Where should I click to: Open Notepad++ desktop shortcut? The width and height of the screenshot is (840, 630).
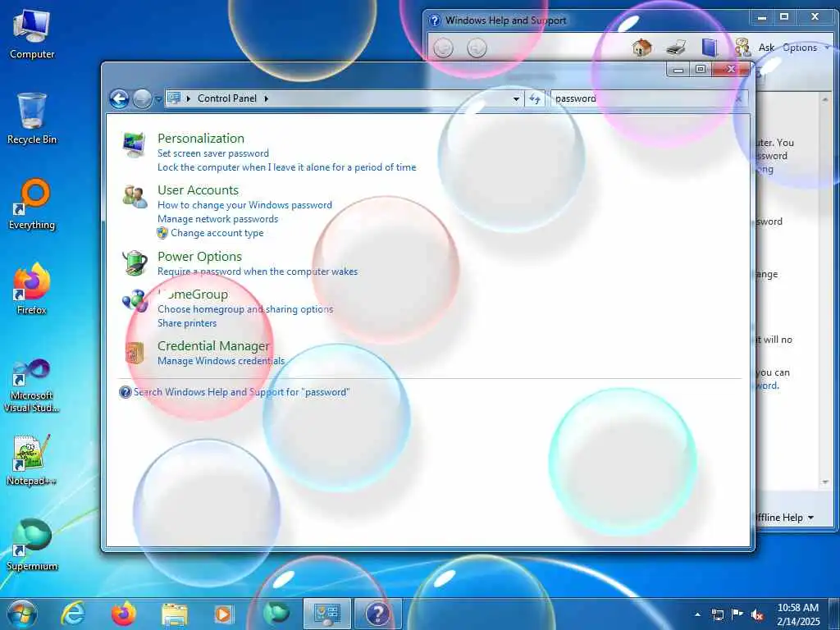point(32,459)
